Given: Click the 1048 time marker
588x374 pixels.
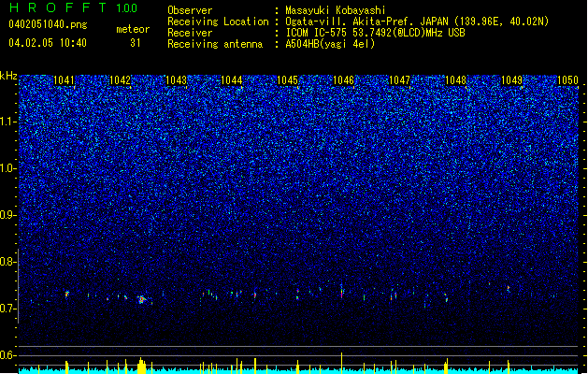Looking at the screenshot, I should (x=455, y=80).
